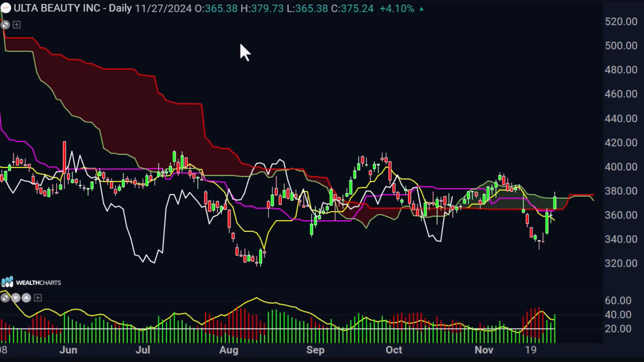Viewport: 644px width, 362px height.
Task: Click the 400.00 price axis label
Action: [621, 167]
